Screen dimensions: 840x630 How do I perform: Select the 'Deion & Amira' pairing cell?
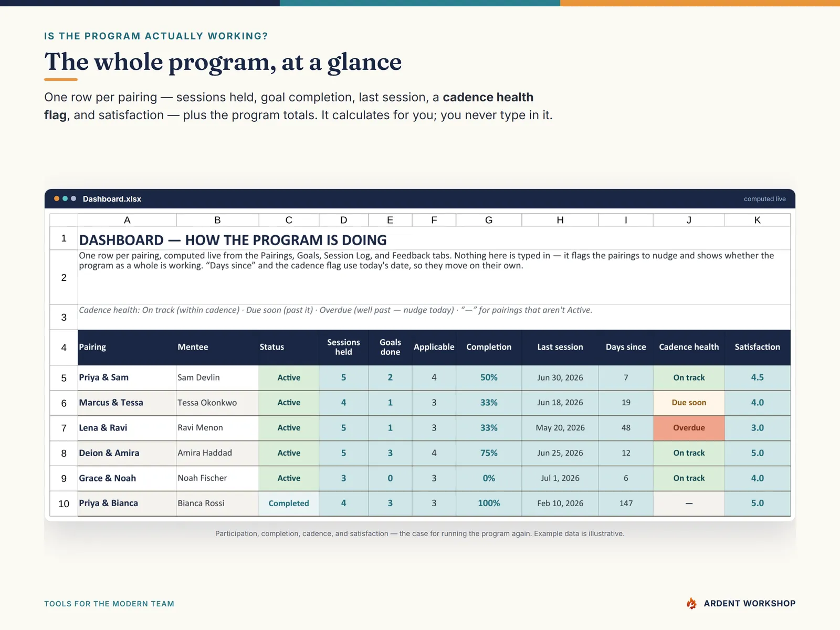(x=127, y=453)
